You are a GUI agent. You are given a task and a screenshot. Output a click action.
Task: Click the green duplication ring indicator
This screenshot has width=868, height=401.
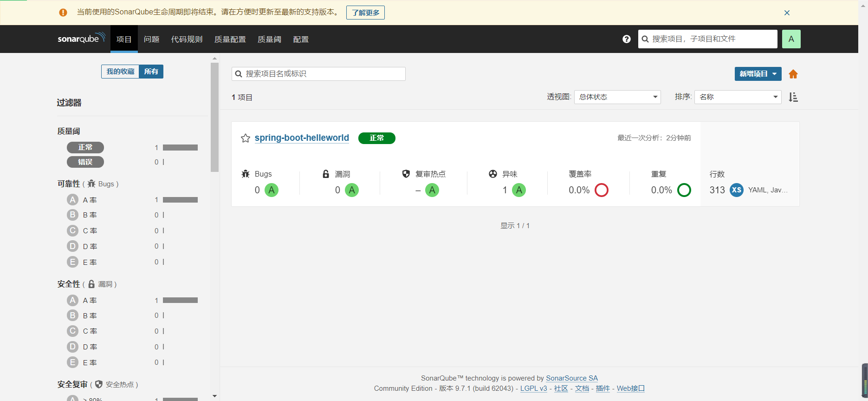coord(684,190)
